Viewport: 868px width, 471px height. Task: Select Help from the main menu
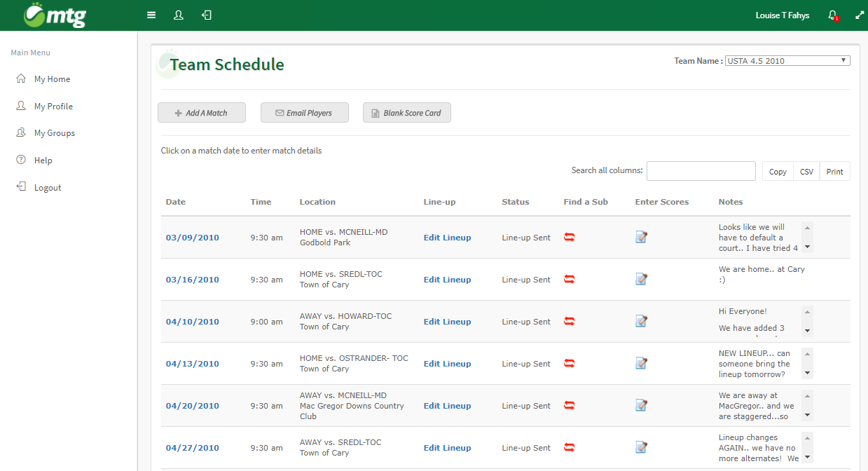point(43,161)
